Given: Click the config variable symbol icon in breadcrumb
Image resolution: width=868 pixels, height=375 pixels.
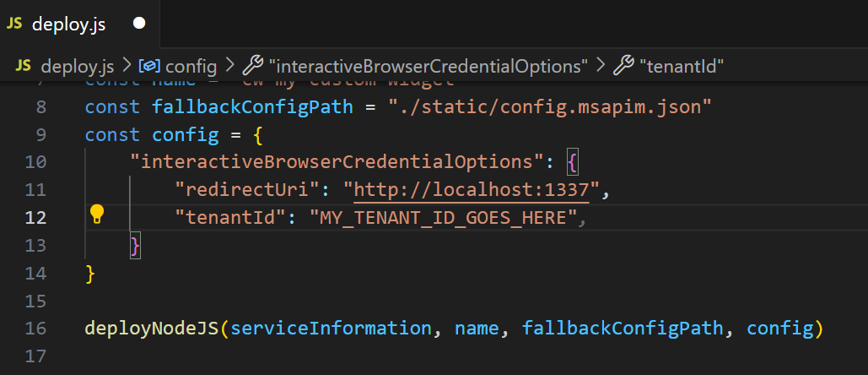Looking at the screenshot, I should tap(149, 66).
